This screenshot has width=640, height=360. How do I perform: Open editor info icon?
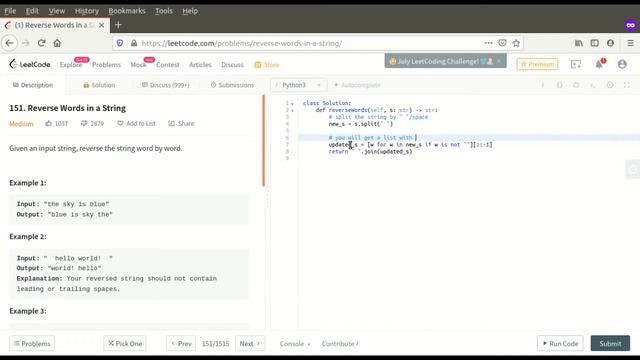pos(543,85)
